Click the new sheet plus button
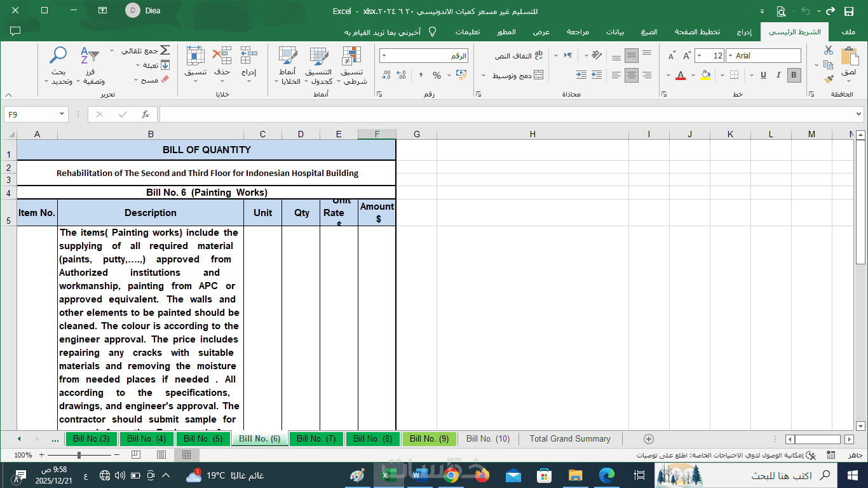 point(648,439)
